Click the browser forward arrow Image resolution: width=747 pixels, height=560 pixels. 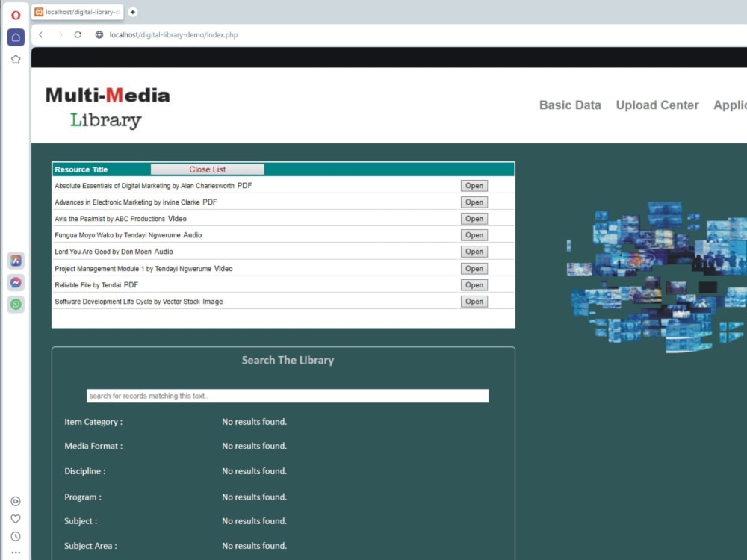coord(61,34)
